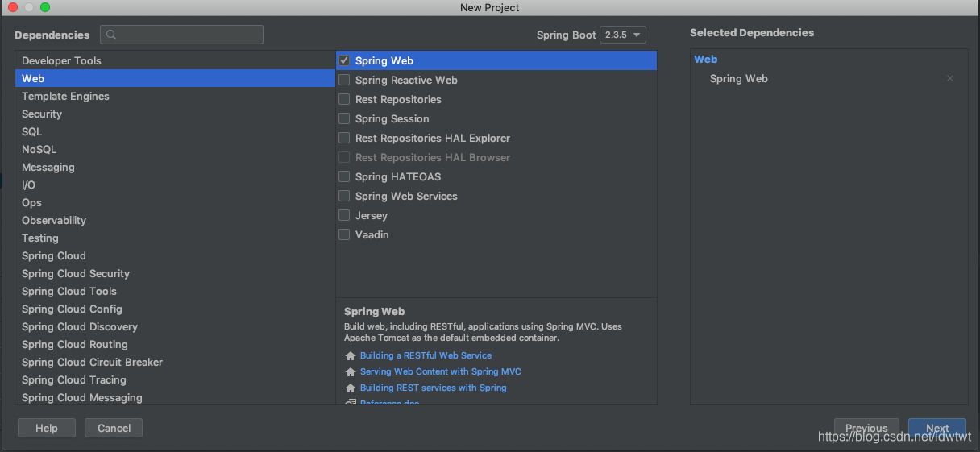Click home icon beside Building REST services link
Screen dimensions: 980x452
[350, 388]
